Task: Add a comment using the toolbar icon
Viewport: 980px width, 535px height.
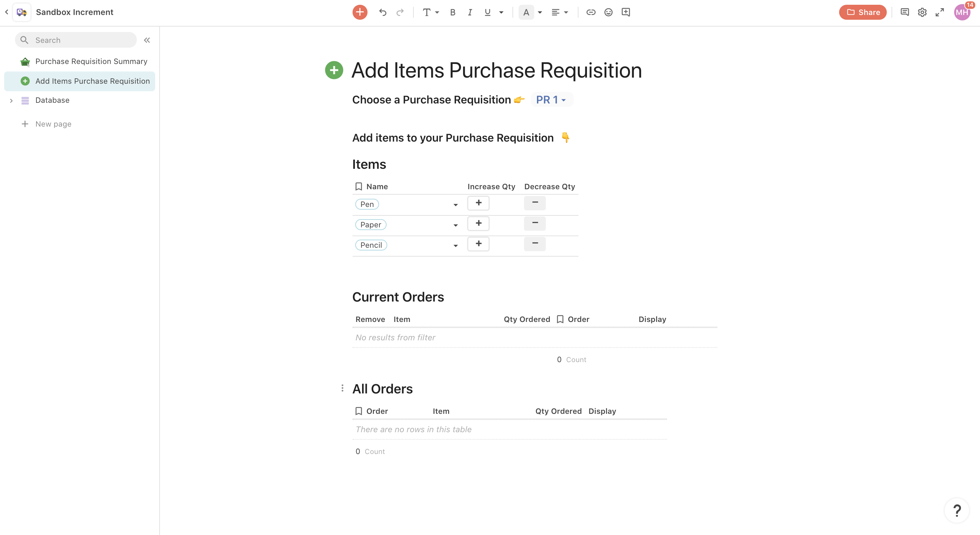Action: point(626,12)
